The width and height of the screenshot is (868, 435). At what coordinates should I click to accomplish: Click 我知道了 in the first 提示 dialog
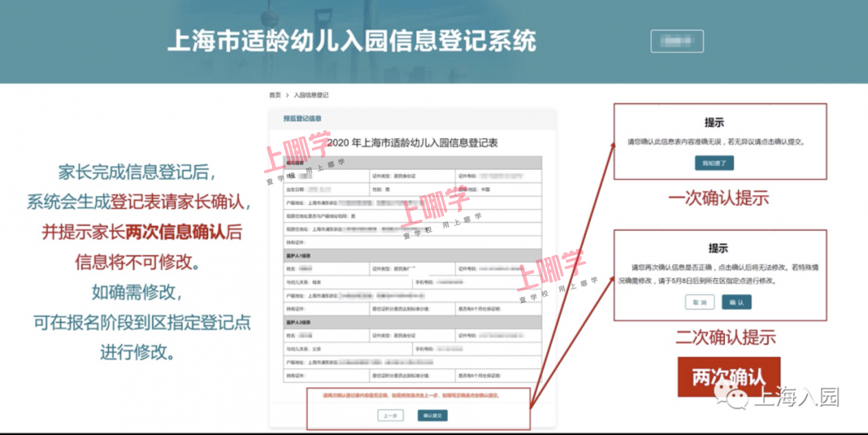point(714,163)
